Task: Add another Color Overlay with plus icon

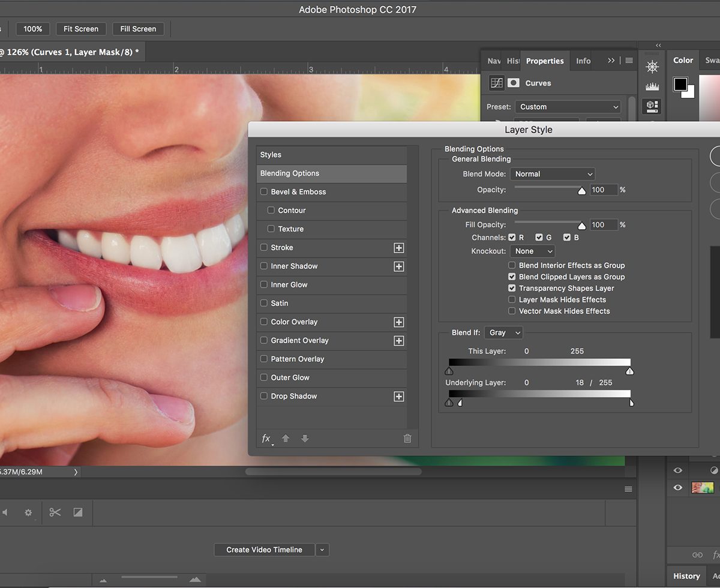Action: point(399,322)
